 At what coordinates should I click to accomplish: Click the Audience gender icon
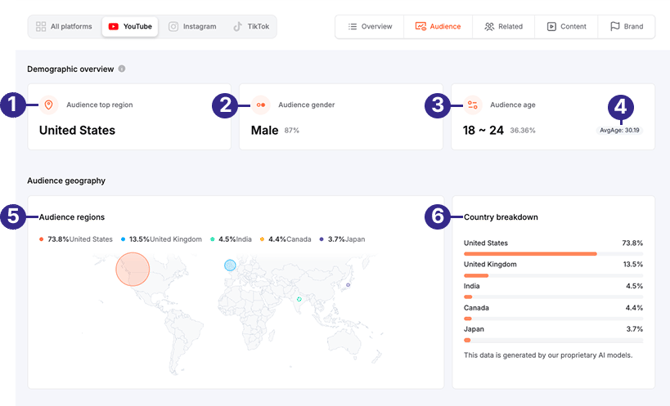click(x=261, y=104)
